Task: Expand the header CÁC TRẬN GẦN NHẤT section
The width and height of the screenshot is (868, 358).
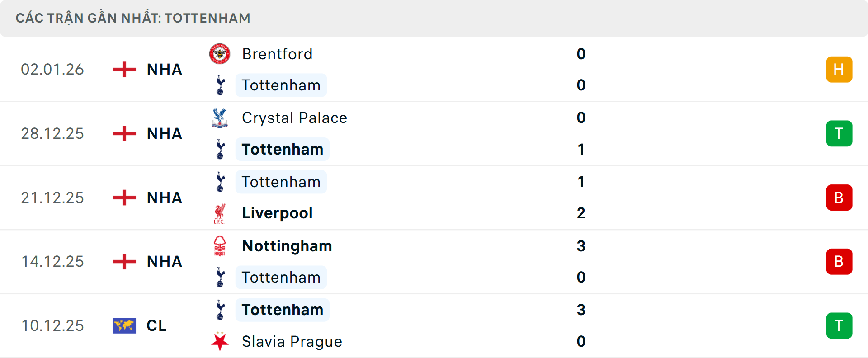Action: [x=133, y=18]
